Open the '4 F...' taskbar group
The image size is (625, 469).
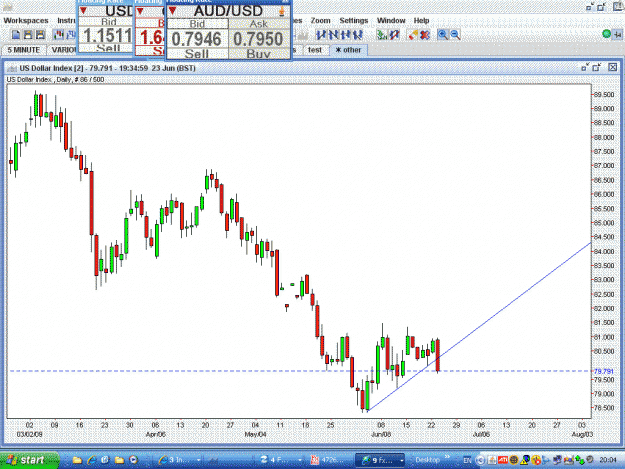(x=279, y=461)
